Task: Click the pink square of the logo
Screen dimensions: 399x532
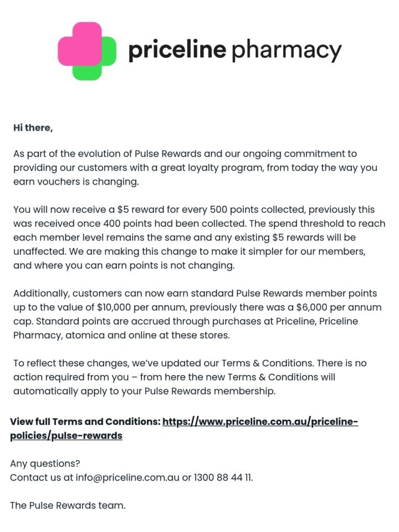Action: pyautogui.click(x=80, y=44)
